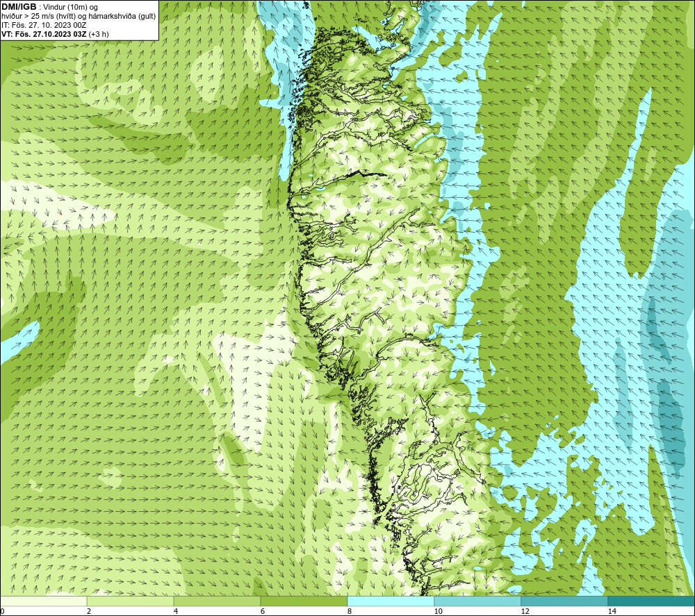Click the 'VT: Fös. 27.10.2023 03Z (+3 h)' line
This screenshot has height=616, width=695.
54,34
